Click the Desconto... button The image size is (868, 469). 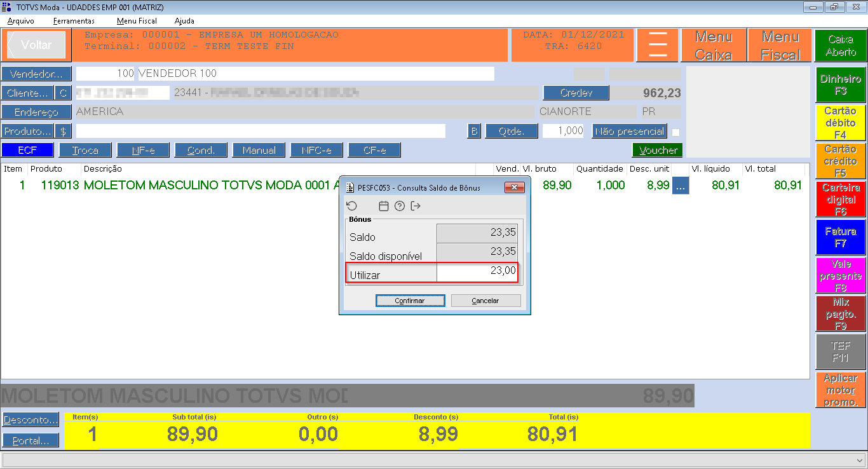coord(31,420)
